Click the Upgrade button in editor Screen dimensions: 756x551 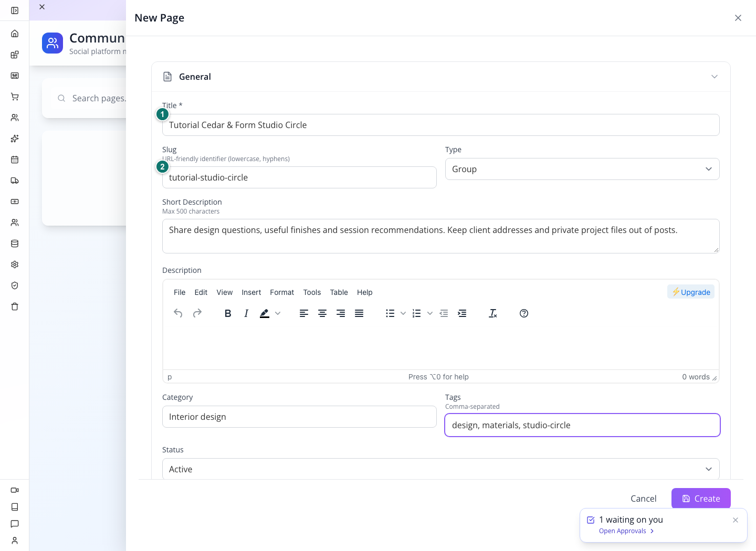(691, 292)
